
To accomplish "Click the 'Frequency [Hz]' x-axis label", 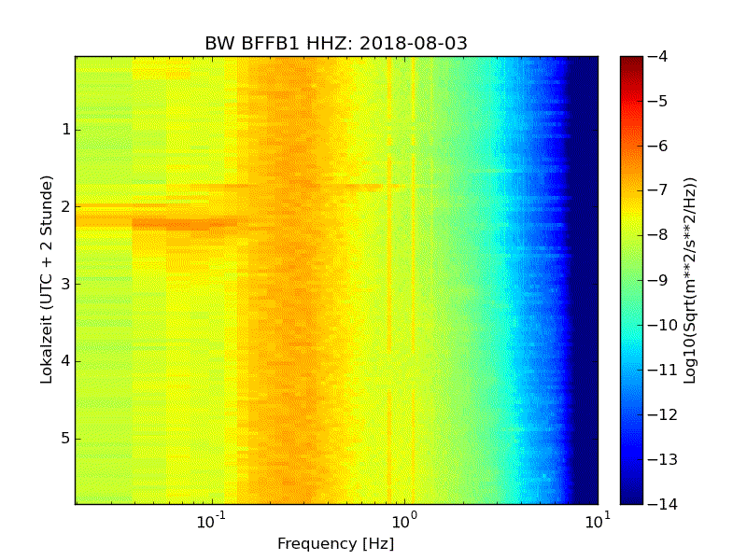I will coord(336,543).
